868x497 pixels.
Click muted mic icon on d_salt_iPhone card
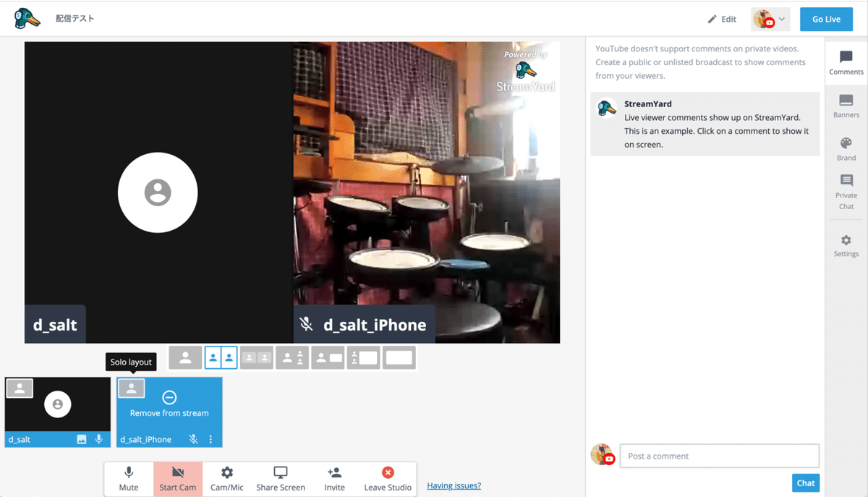click(193, 439)
